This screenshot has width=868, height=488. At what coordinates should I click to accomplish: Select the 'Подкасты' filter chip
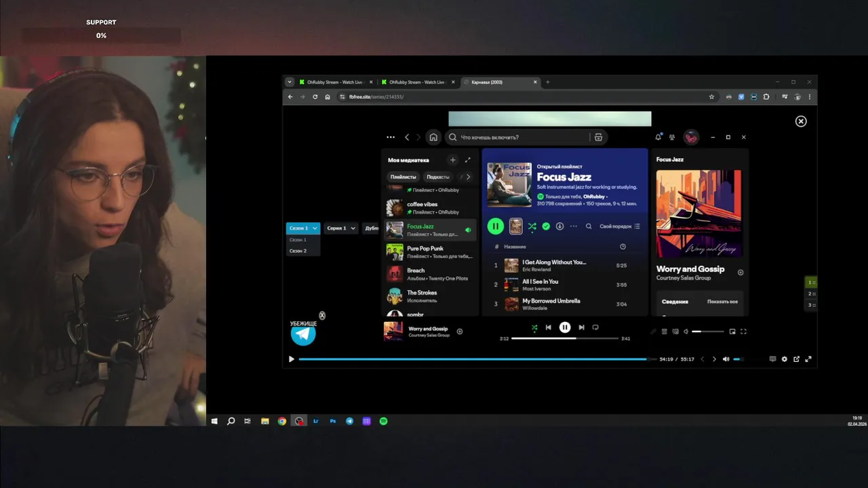[x=438, y=177]
